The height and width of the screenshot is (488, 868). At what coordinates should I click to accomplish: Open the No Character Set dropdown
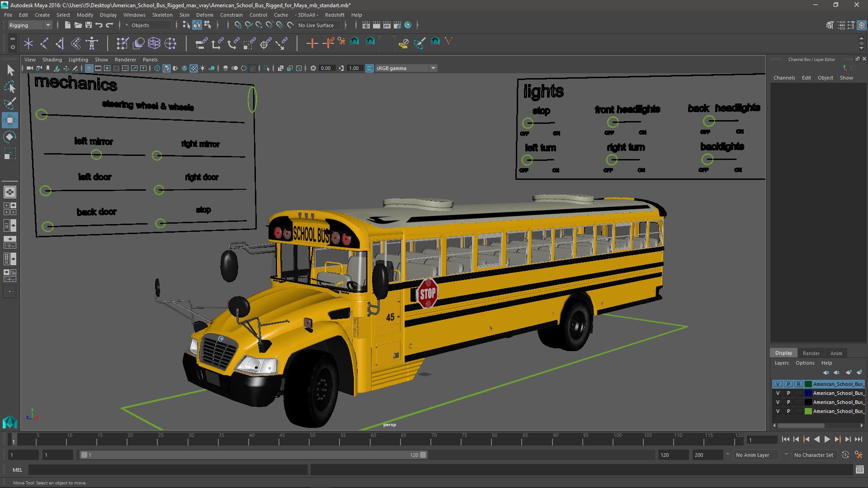815,455
